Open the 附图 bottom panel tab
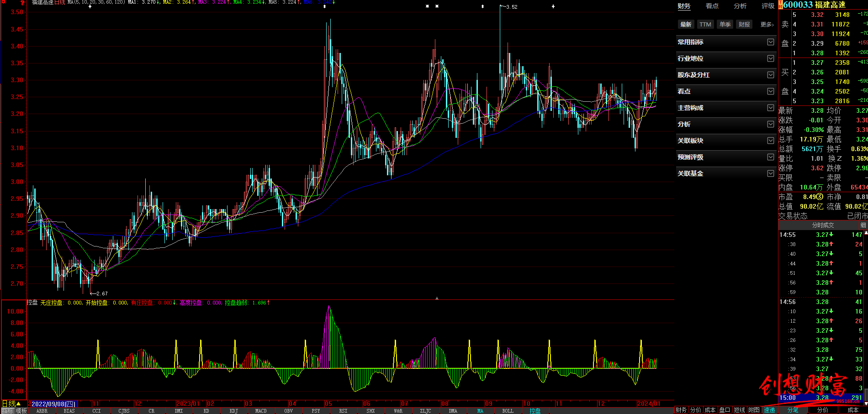 point(754,410)
